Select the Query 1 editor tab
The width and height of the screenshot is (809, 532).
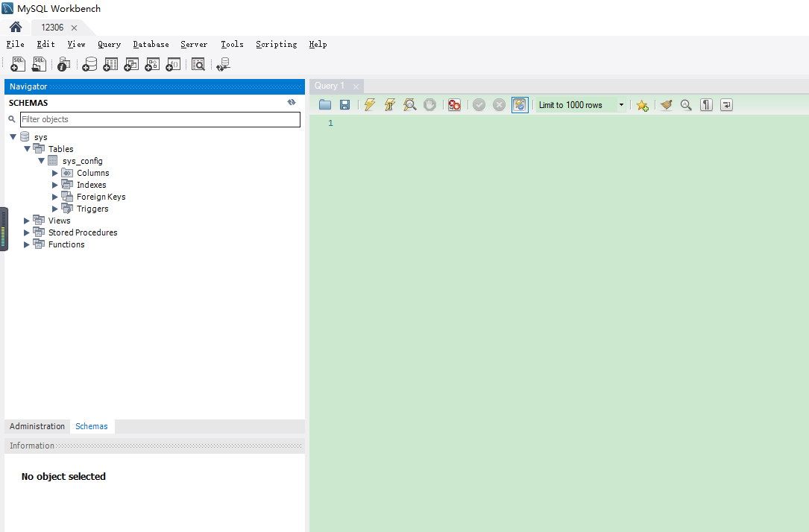coord(329,86)
